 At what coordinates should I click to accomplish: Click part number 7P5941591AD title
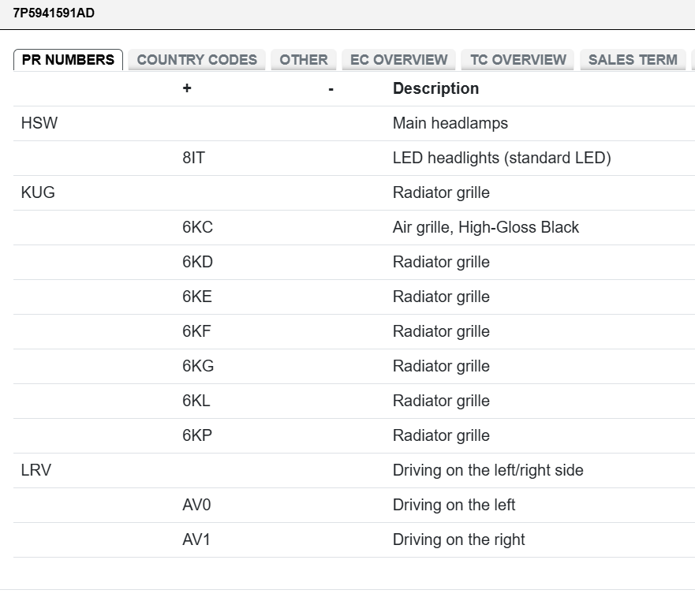click(x=54, y=13)
